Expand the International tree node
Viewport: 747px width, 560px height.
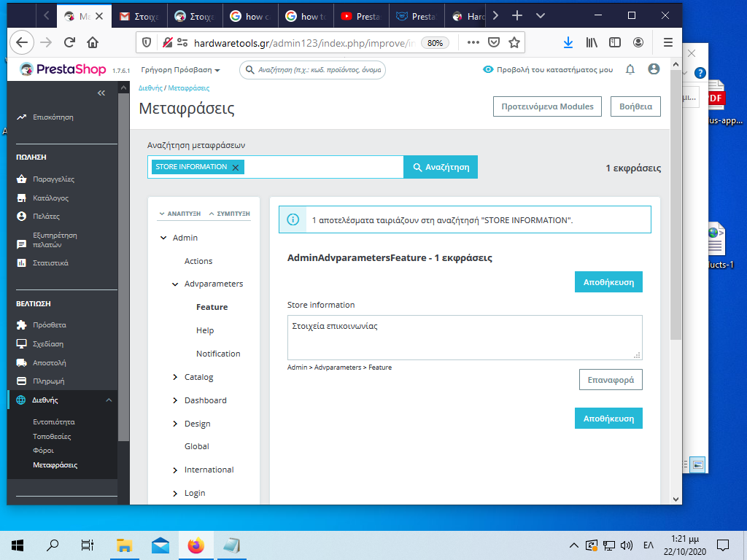pyautogui.click(x=175, y=470)
